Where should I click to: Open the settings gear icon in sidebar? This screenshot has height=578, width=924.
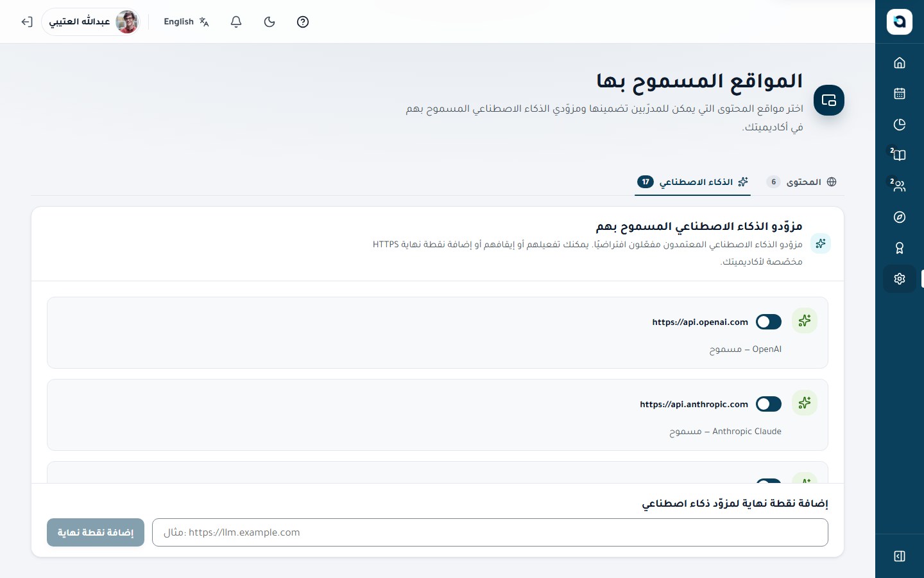click(x=900, y=279)
